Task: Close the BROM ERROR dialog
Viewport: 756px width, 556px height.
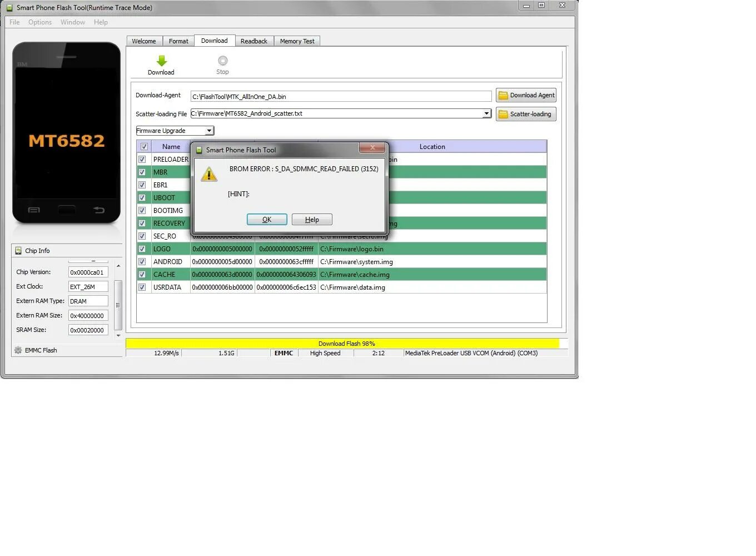Action: 372,148
